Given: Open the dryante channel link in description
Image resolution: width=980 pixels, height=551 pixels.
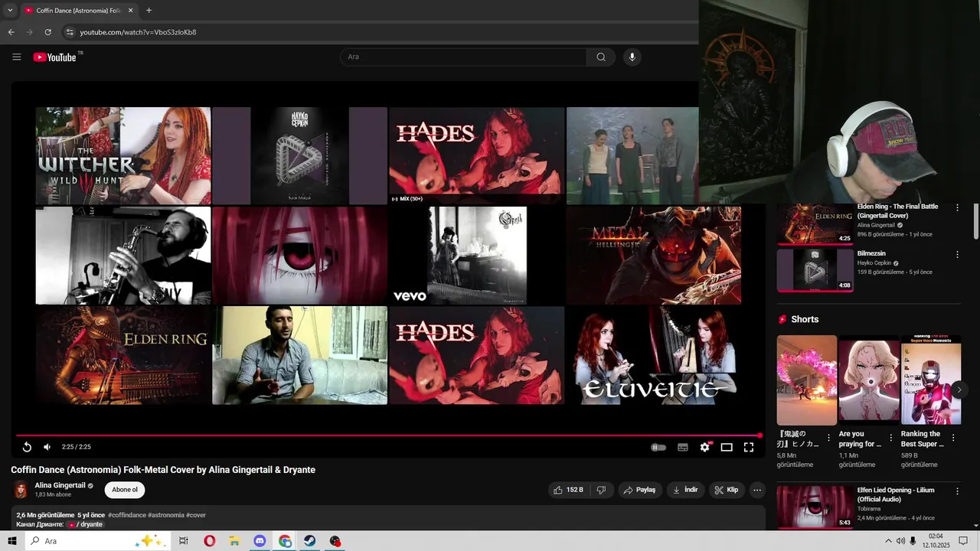Looking at the screenshot, I should tap(86, 524).
